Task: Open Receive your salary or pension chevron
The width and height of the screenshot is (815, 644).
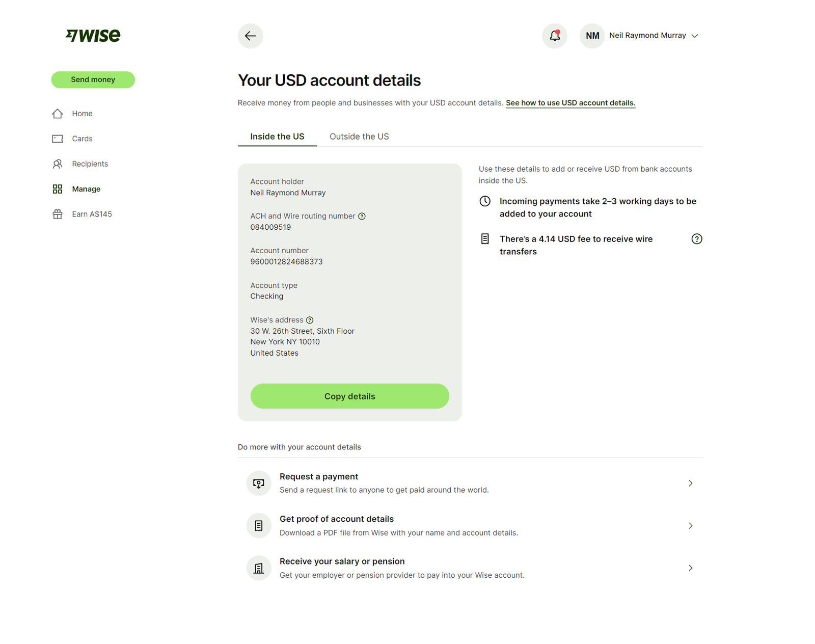Action: pyautogui.click(x=690, y=568)
